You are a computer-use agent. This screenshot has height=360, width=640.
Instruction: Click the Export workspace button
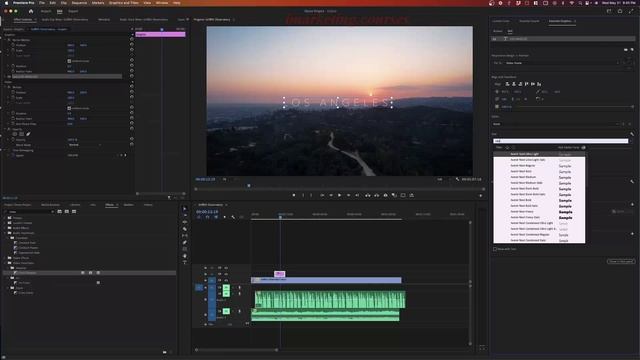[x=73, y=11]
